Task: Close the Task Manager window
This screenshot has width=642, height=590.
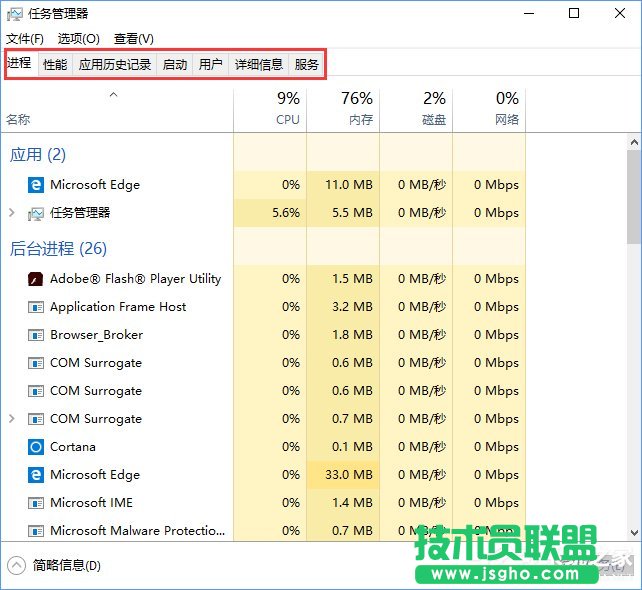Action: tap(620, 14)
